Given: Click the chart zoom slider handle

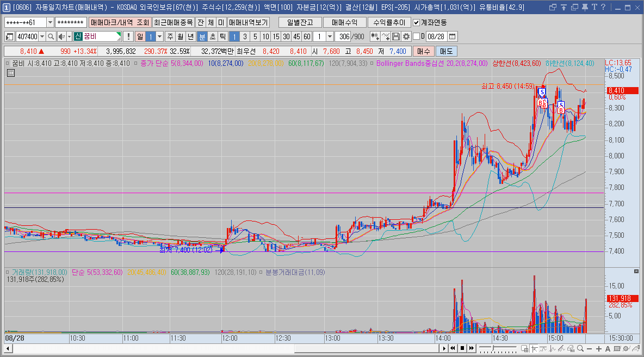Looking at the screenshot, I should 494,349.
